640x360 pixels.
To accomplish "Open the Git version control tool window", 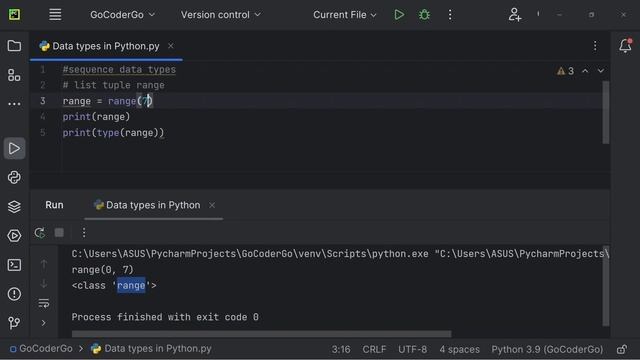I will pos(14,323).
